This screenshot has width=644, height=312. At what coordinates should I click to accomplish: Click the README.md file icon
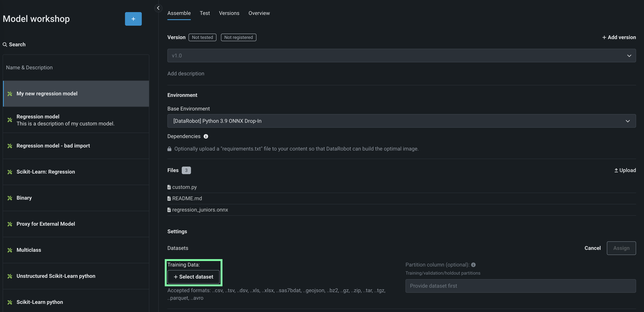pyautogui.click(x=169, y=198)
